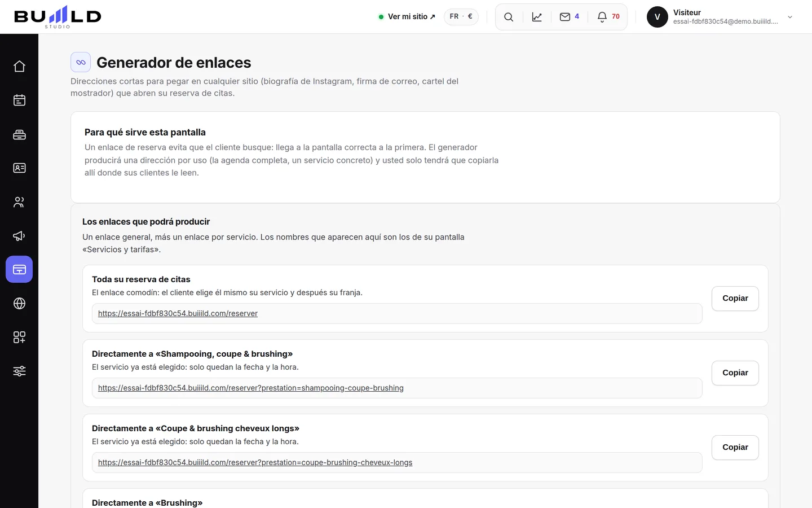Open the people icon in the sidebar
Image resolution: width=812 pixels, height=508 pixels.
pyautogui.click(x=19, y=202)
